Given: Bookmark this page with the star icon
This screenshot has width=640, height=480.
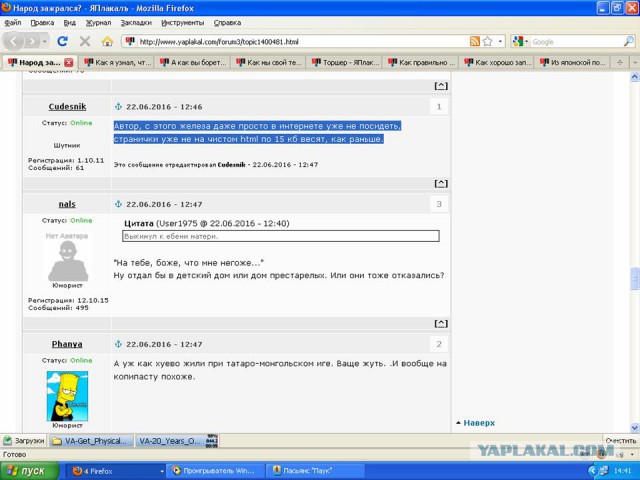Looking at the screenshot, I should pyautogui.click(x=487, y=41).
